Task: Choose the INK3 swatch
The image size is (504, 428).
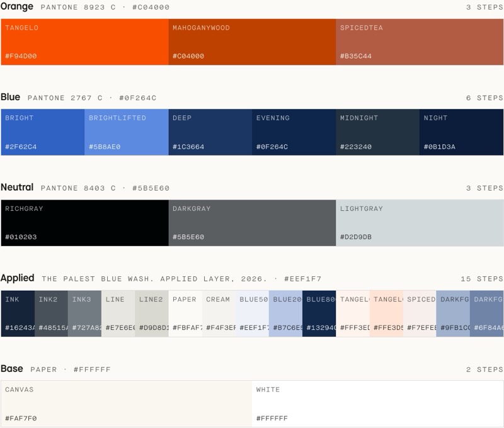Action: coord(84,313)
